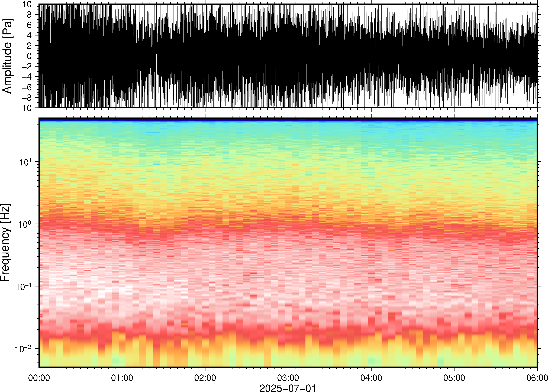This screenshot has height=392, width=548.
Task: Click the '01:00' time tick label
Action: coord(122,378)
